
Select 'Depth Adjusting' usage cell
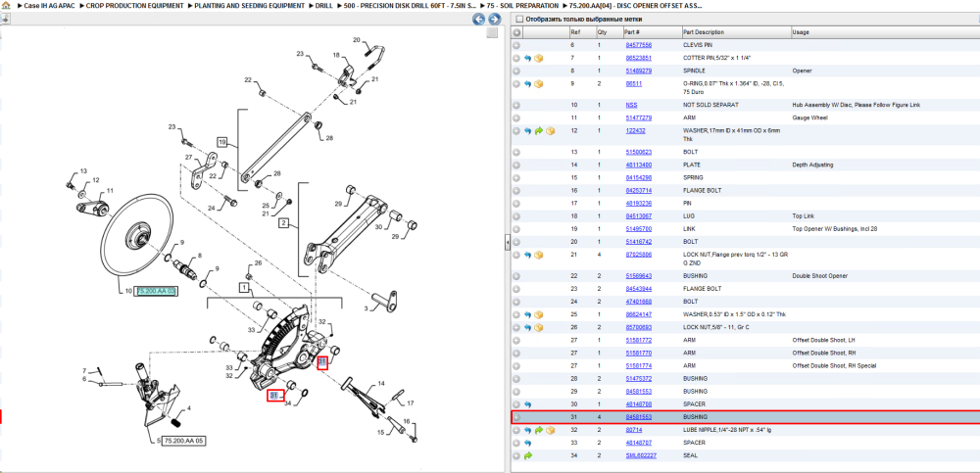click(810, 165)
